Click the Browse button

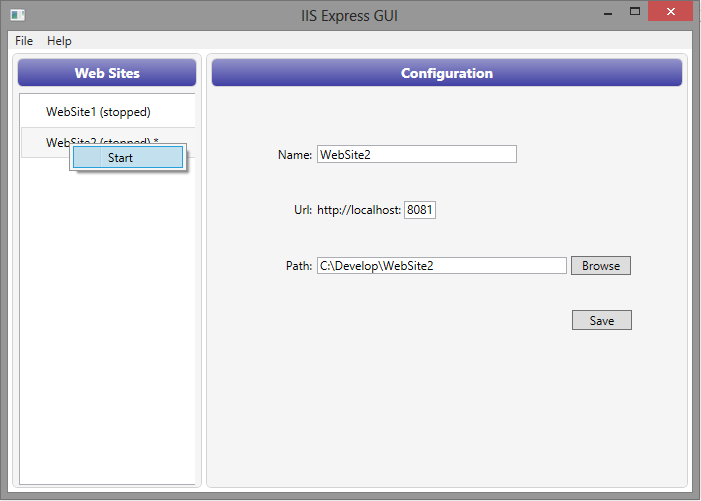[x=601, y=265]
